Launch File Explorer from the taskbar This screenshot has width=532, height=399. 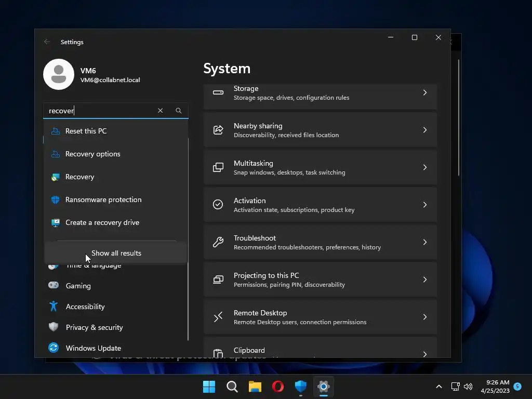coord(255,387)
